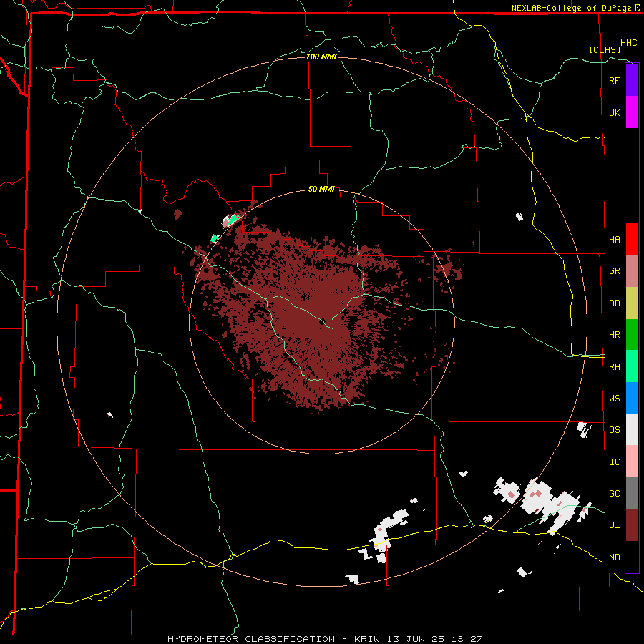The height and width of the screenshot is (644, 644).
Task: Click the GC legend label
Action: point(614,494)
